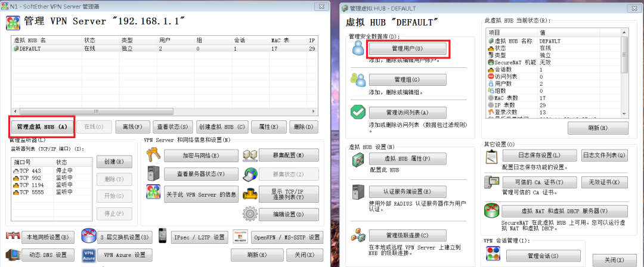Open 虚拟 NAT 和虚拟 DHCP 服务器(V)
The width and height of the screenshot is (644, 267).
click(x=565, y=211)
